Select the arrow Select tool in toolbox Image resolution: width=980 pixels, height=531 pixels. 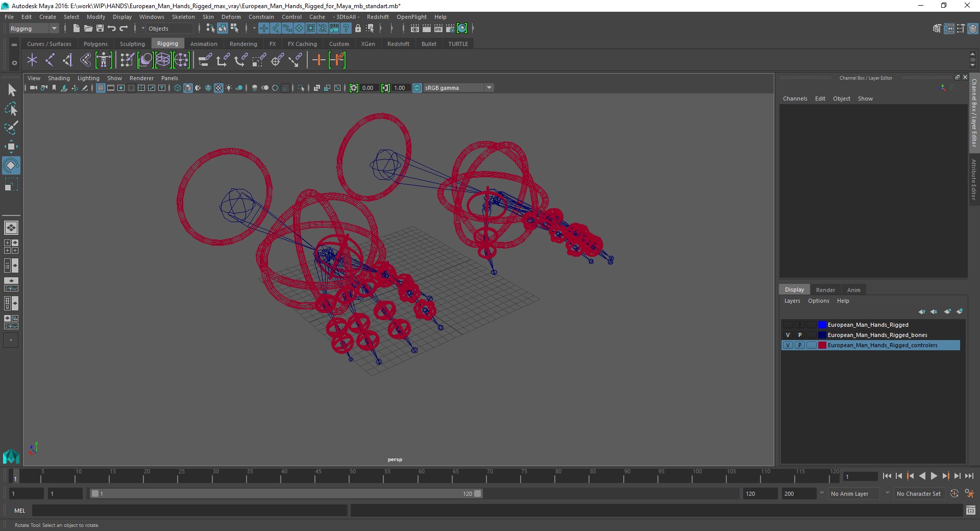click(x=11, y=90)
